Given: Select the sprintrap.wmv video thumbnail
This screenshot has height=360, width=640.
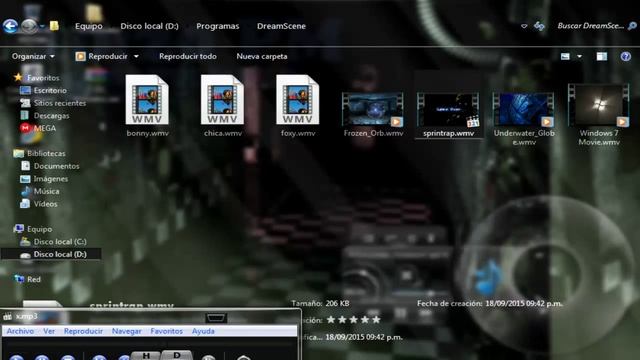Looking at the screenshot, I should click(448, 109).
